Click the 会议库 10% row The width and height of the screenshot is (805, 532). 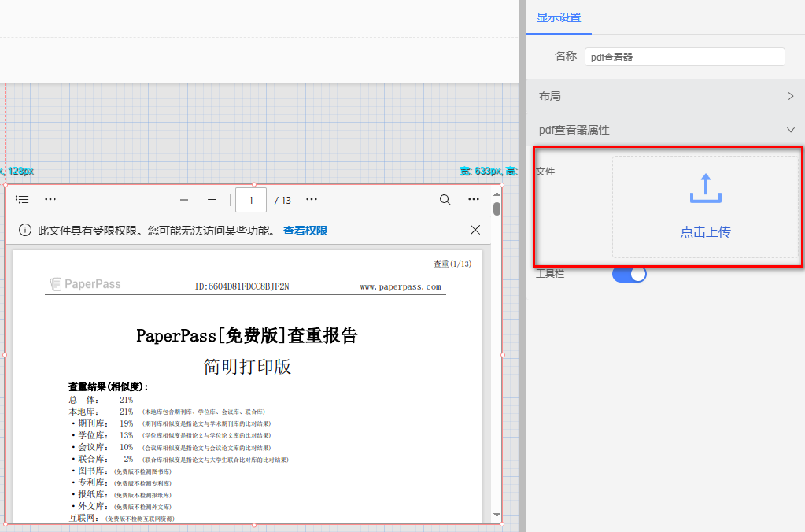[x=171, y=447]
